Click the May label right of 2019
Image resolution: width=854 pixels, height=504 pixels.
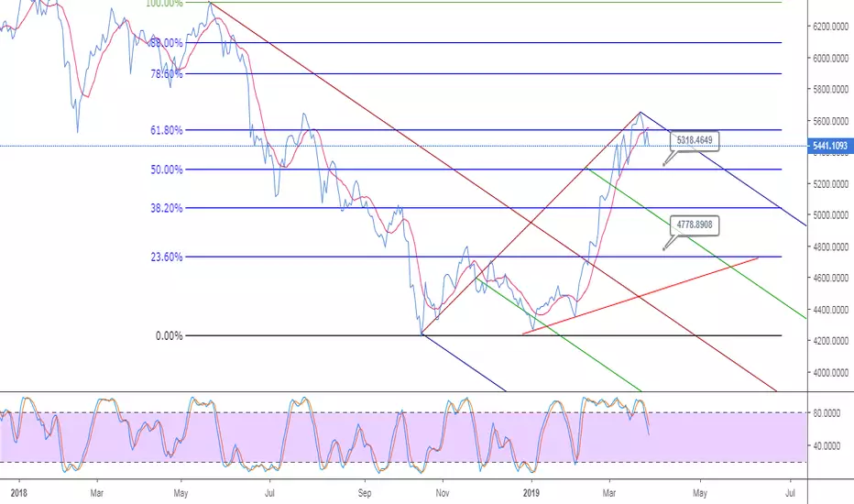click(x=700, y=493)
